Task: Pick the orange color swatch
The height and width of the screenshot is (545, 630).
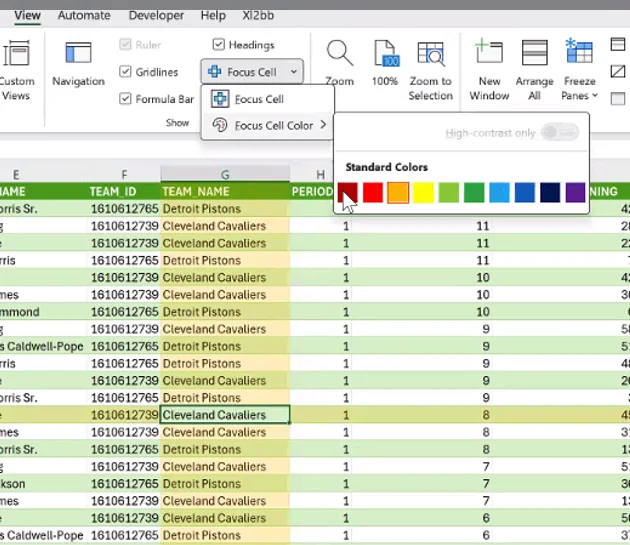Action: [x=398, y=192]
